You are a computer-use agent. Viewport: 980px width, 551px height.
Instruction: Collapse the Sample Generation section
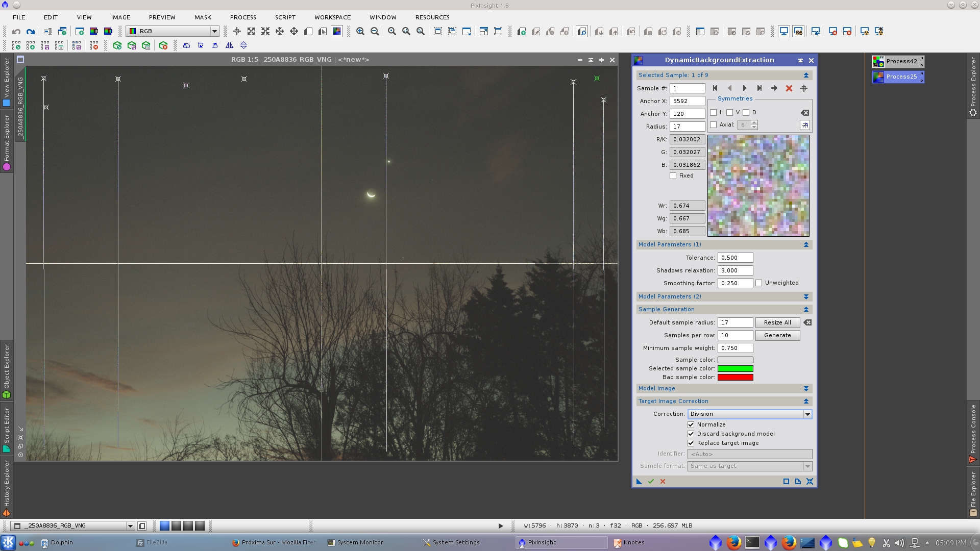click(806, 310)
